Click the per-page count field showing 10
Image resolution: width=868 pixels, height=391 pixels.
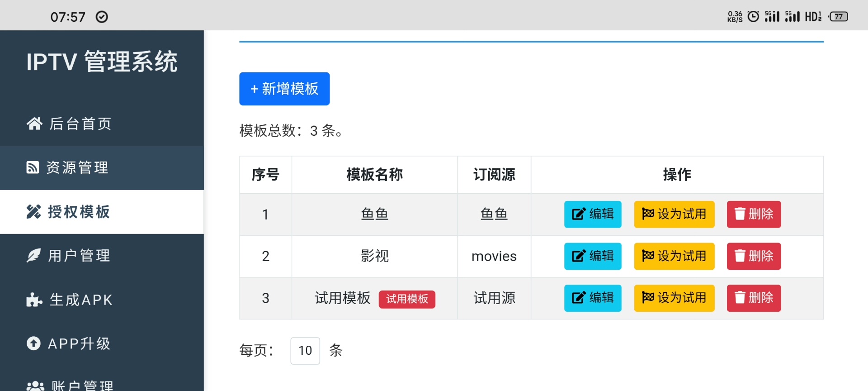tap(305, 351)
